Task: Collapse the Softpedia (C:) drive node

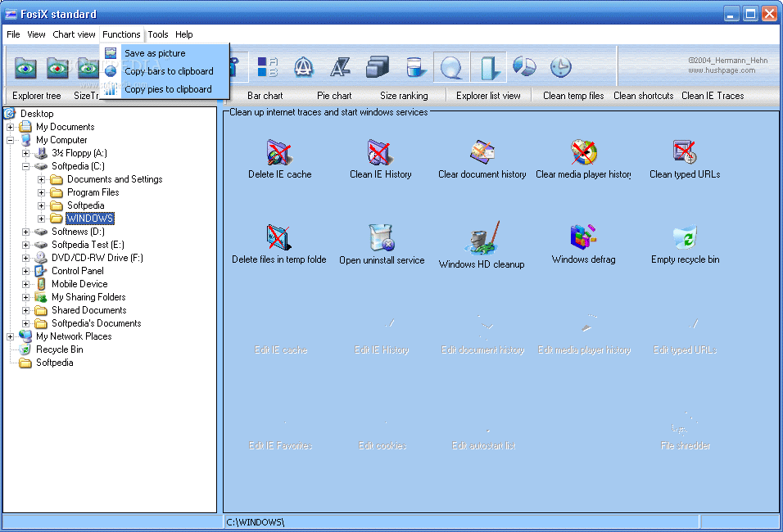Action: [25, 166]
